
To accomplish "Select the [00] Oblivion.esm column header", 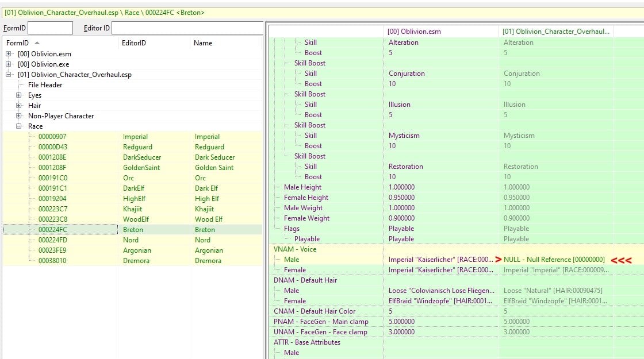I will pyautogui.click(x=441, y=32).
